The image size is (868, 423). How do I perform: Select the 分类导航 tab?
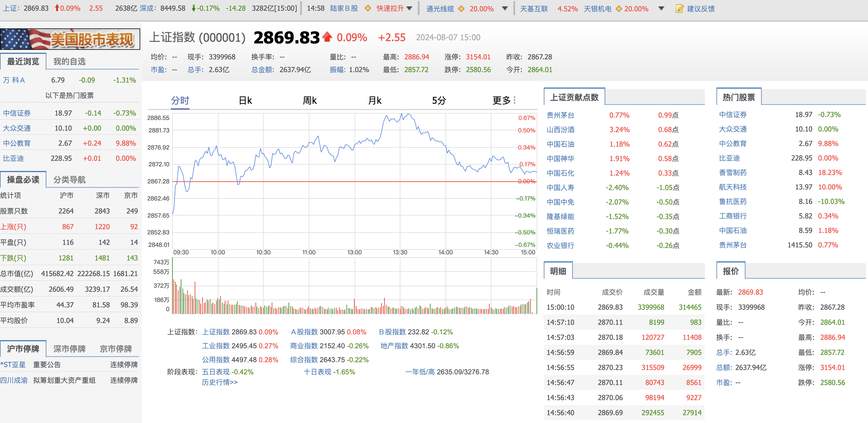70,180
